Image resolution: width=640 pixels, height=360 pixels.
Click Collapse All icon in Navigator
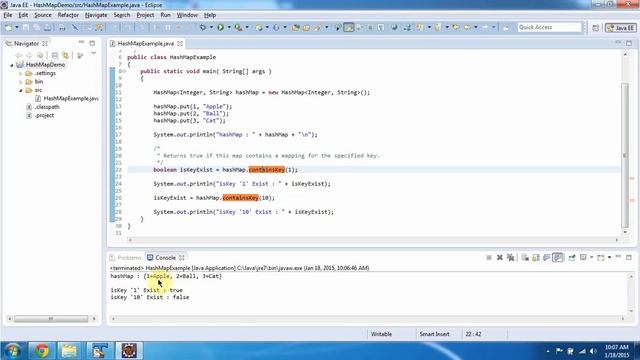55,55
